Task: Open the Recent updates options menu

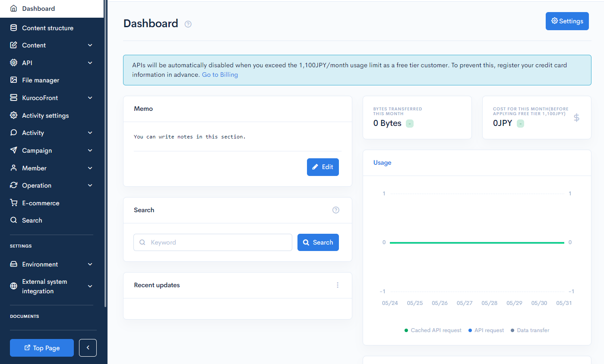Action: point(338,285)
